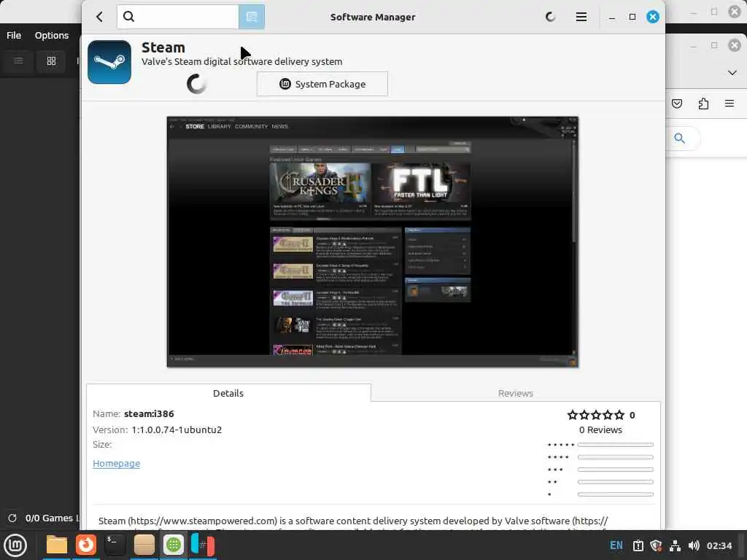Image resolution: width=747 pixels, height=560 pixels.
Task: Open the Steam screenshot preview
Action: pos(373,242)
